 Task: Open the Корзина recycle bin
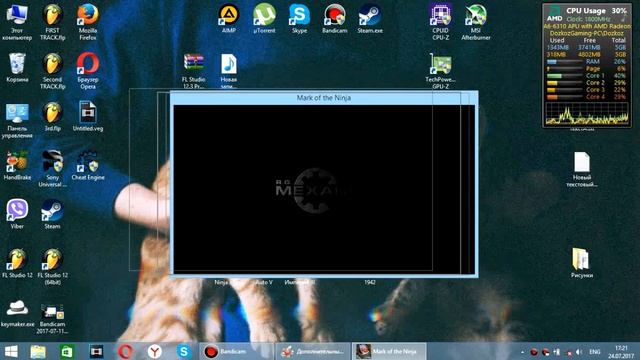coord(17,68)
